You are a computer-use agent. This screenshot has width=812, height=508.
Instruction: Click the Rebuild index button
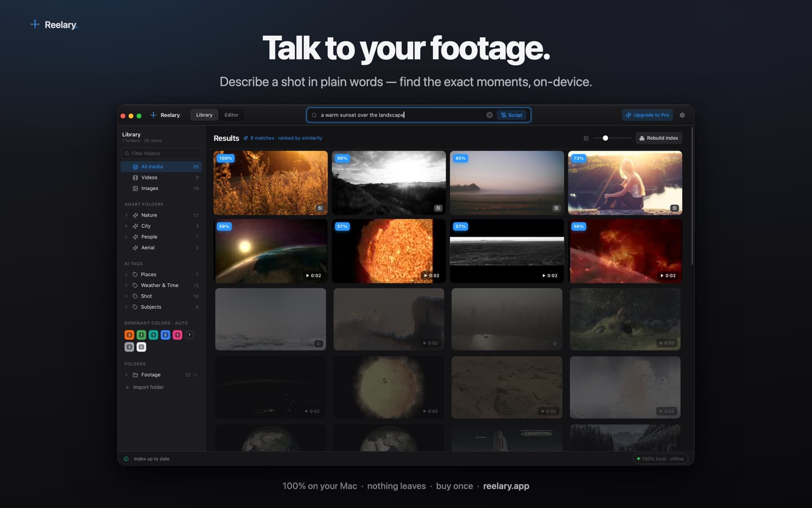click(x=658, y=138)
